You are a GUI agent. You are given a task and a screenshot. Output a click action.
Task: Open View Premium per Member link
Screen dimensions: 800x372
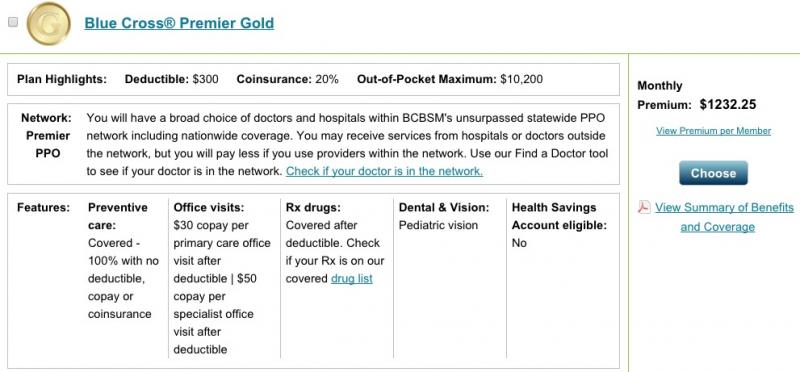pyautogui.click(x=713, y=131)
